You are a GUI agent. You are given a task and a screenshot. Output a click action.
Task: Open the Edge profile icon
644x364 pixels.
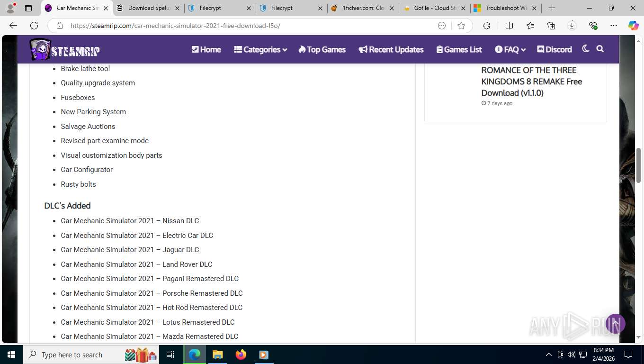pyautogui.click(x=10, y=8)
